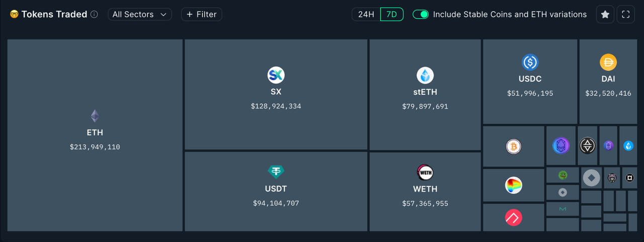Toggle Include Stable Coins and ETH variations switch

click(421, 15)
